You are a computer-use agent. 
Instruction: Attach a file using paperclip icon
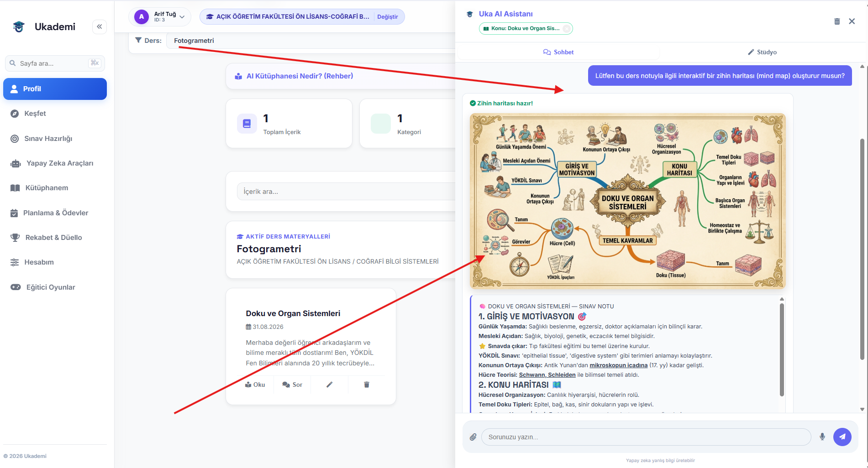(473, 437)
